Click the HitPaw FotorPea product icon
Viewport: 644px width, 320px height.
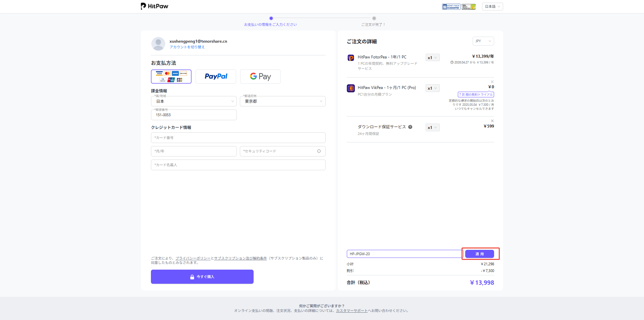click(351, 58)
